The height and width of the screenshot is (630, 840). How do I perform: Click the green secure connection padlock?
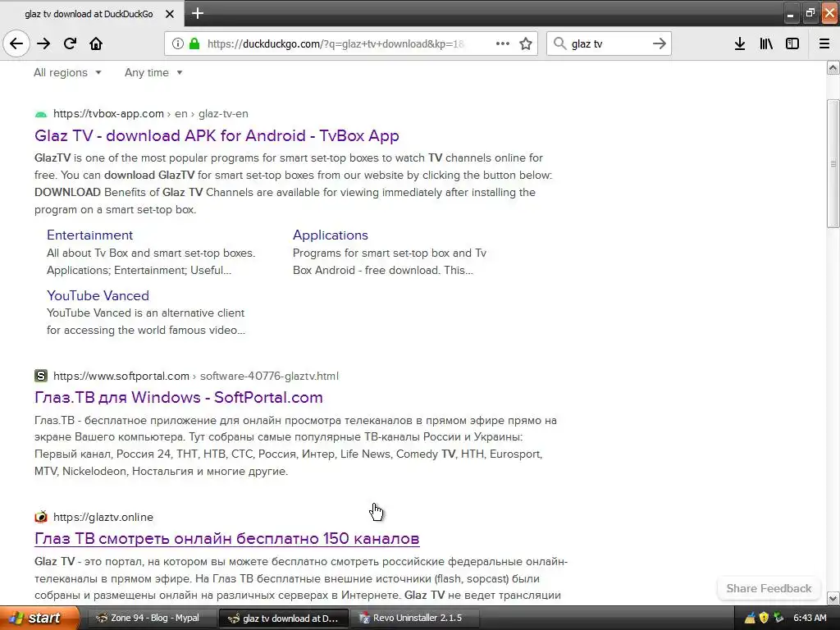click(194, 43)
